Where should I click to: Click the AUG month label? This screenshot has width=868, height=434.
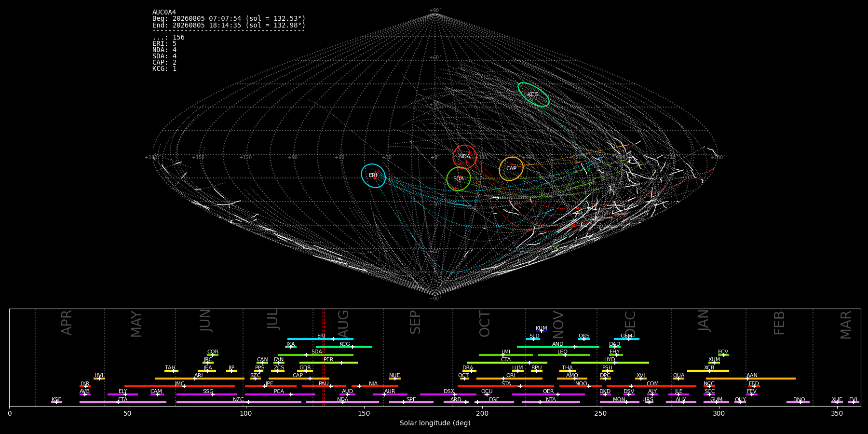point(343,322)
